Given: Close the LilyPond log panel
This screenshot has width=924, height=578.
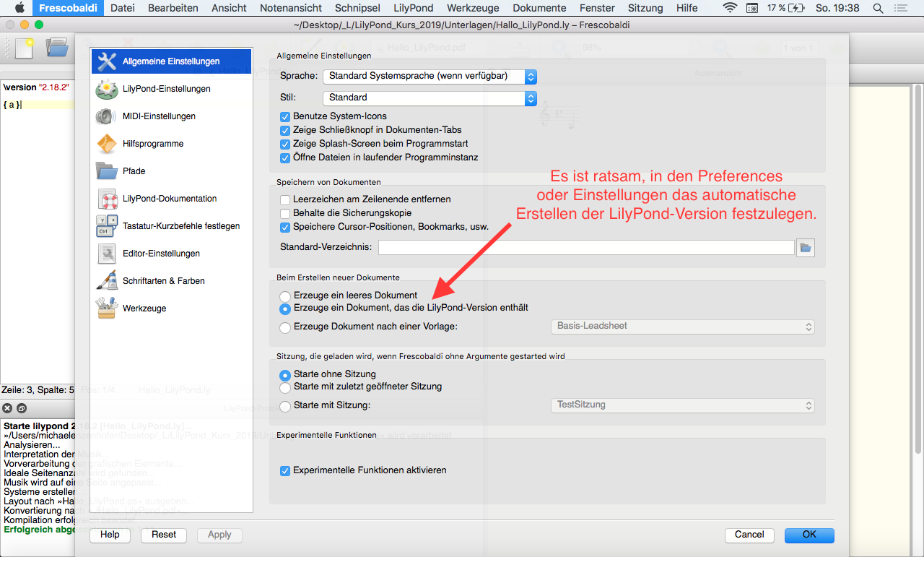Looking at the screenshot, I should [7, 408].
